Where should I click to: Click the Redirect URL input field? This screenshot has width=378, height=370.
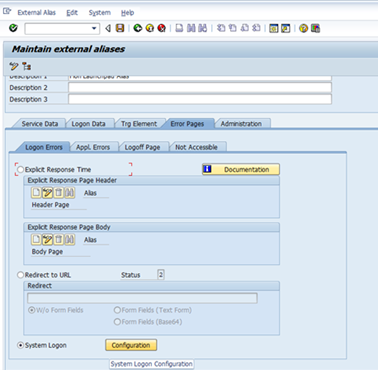click(142, 298)
